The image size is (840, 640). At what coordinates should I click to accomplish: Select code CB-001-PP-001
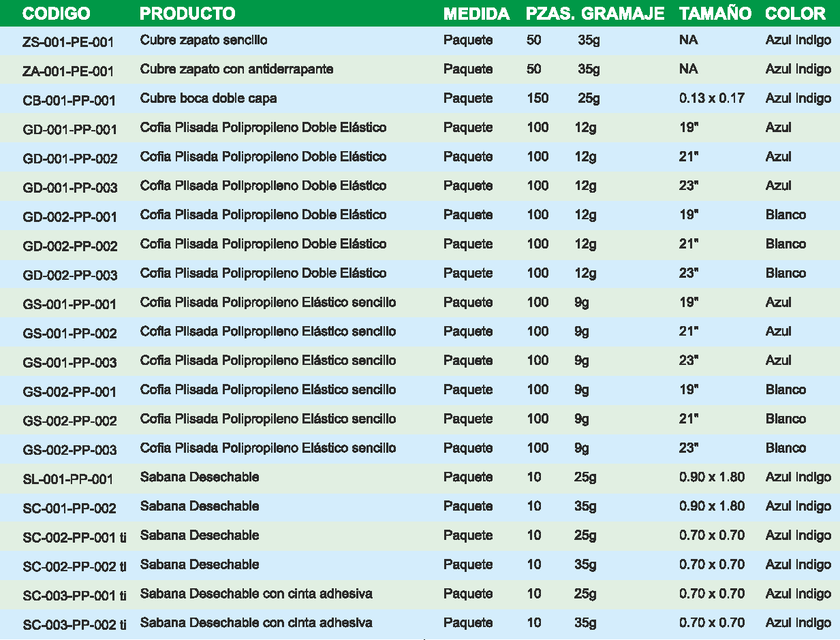pyautogui.click(x=69, y=101)
